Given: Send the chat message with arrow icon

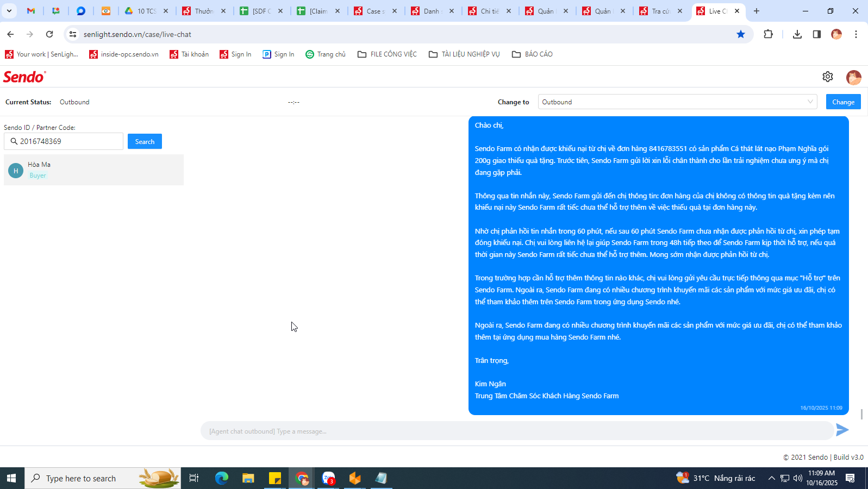Looking at the screenshot, I should click(x=842, y=430).
